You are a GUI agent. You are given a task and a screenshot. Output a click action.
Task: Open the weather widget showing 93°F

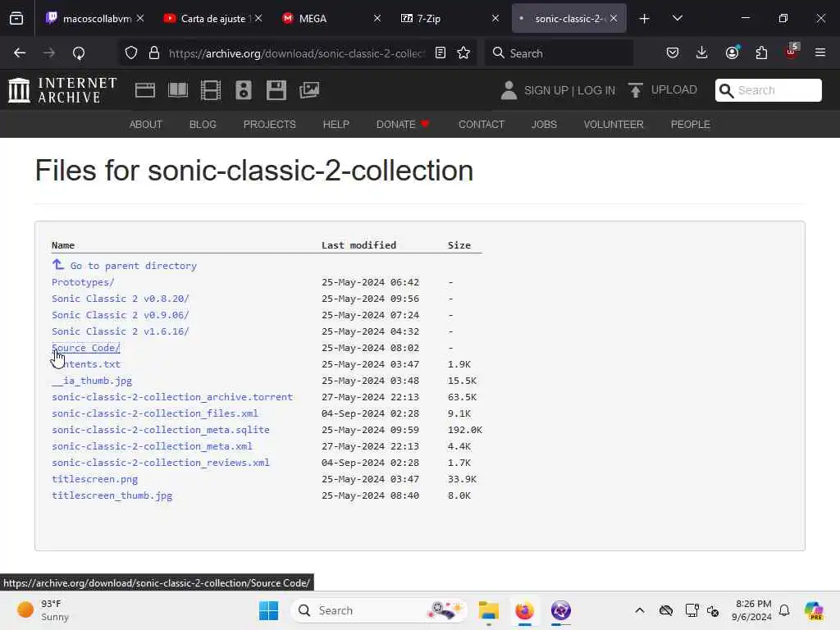tap(44, 610)
